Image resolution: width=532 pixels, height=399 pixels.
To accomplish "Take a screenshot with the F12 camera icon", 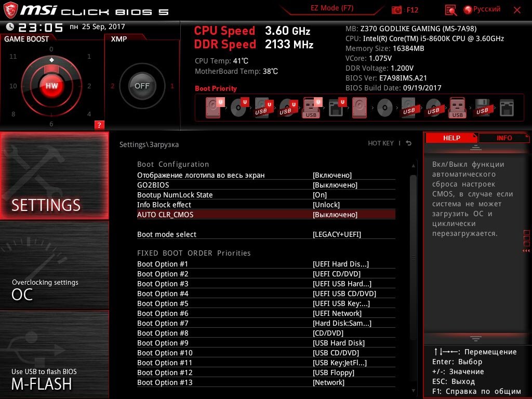I will click(x=396, y=10).
